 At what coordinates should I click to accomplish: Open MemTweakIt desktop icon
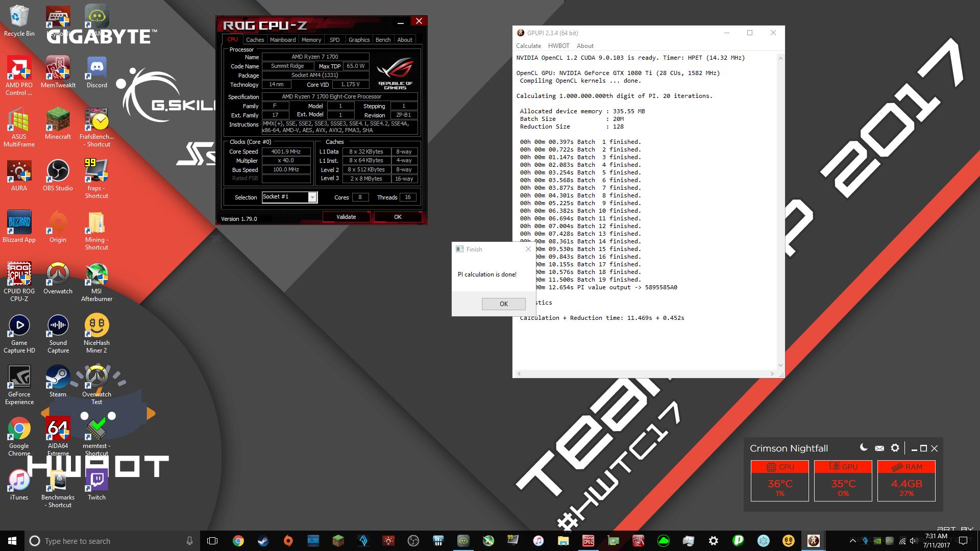[x=58, y=72]
